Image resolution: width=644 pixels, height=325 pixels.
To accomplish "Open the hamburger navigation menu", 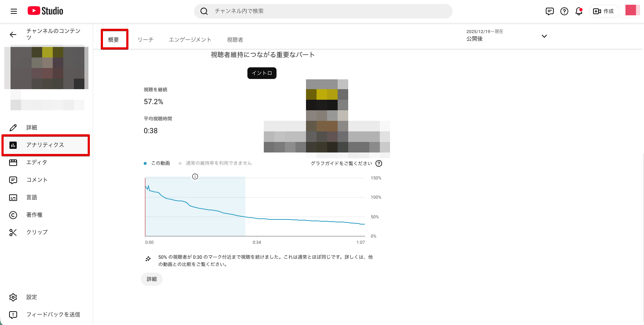I will (x=14, y=11).
